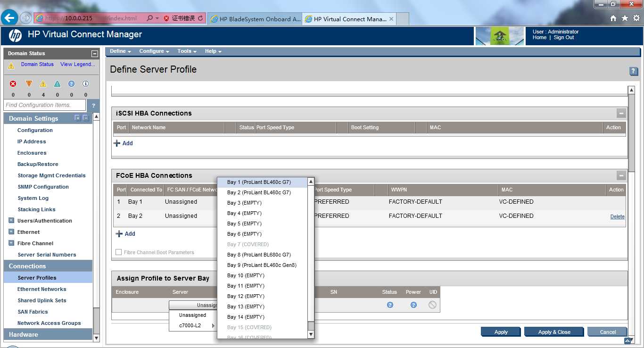Expand the Ethernet tree node

coord(11,232)
